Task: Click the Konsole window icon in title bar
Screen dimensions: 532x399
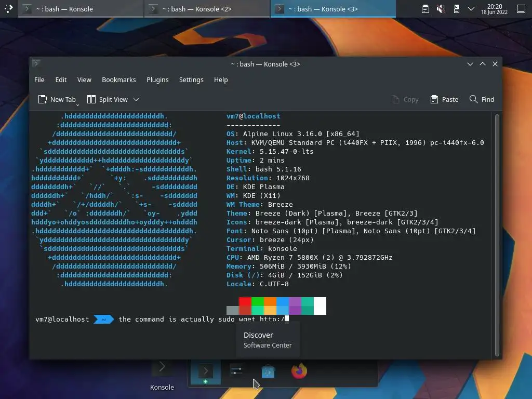Action: pyautogui.click(x=36, y=63)
